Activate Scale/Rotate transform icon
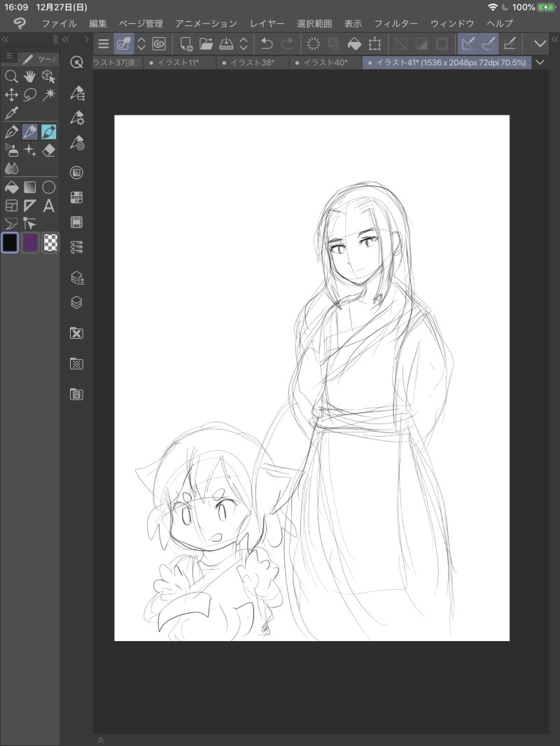 pos(375,44)
